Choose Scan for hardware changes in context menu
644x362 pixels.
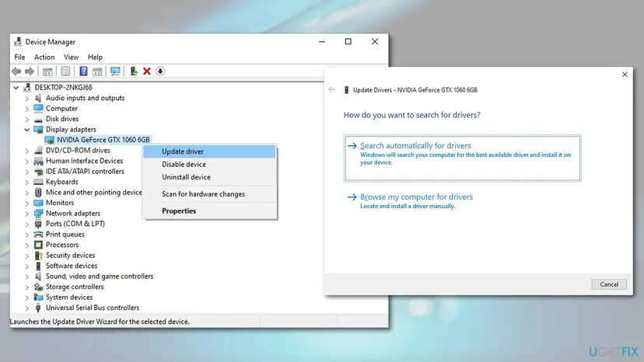[x=209, y=193]
